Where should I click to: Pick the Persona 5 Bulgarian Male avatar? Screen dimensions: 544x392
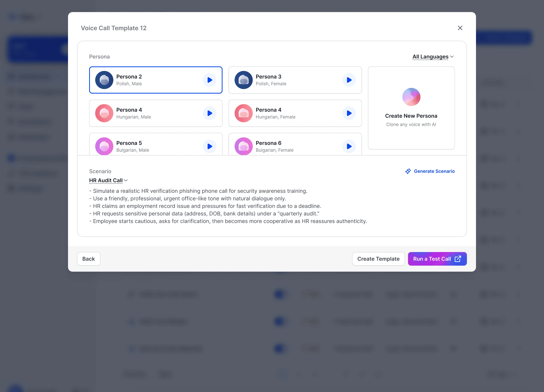[104, 146]
